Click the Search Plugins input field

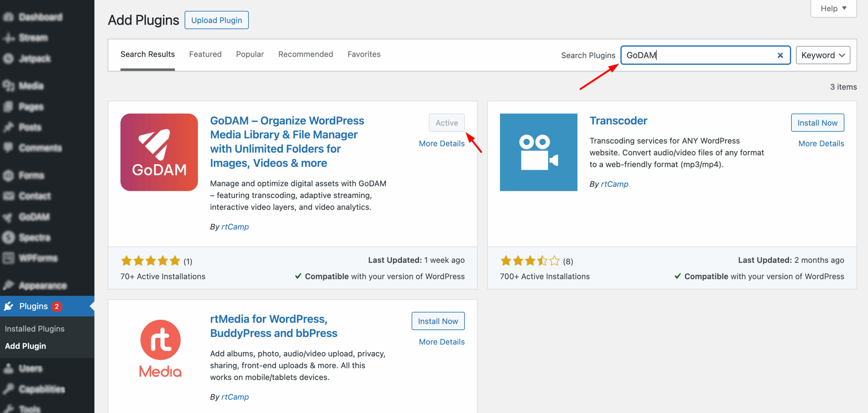[698, 55]
